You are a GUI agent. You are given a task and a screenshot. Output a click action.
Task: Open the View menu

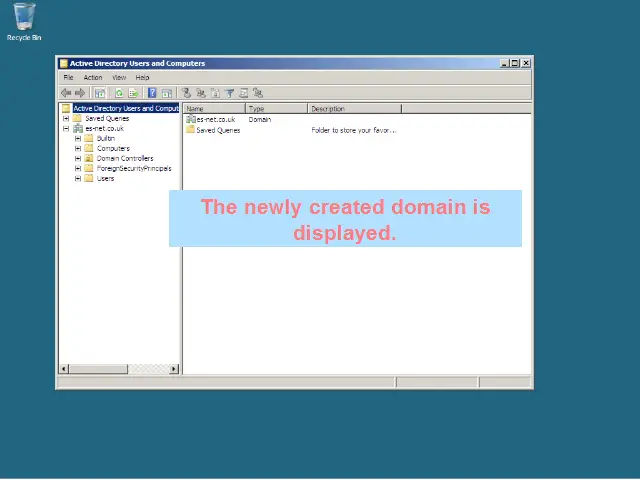pos(119,78)
